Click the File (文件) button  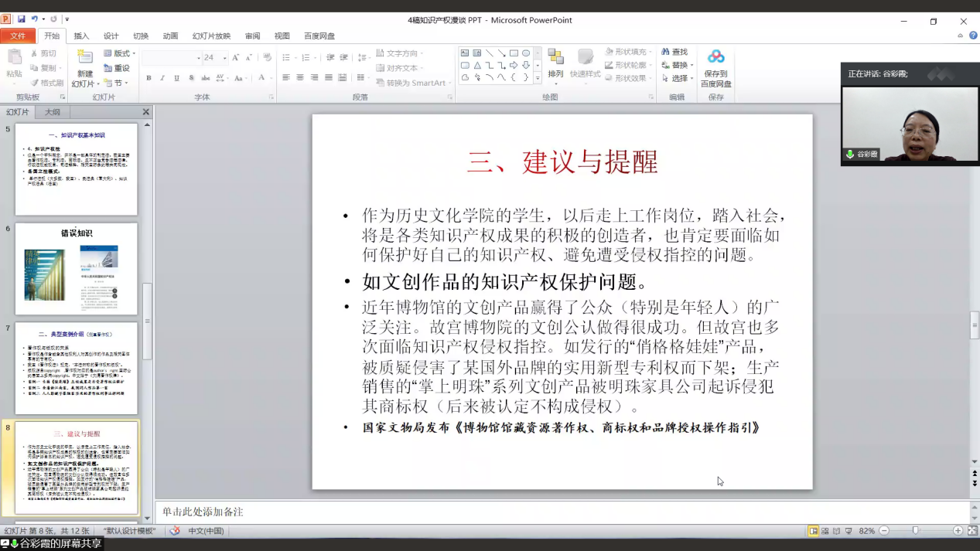(x=18, y=36)
